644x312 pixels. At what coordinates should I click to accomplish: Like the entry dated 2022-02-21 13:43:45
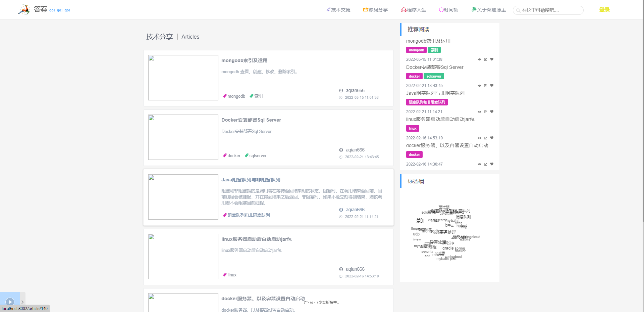[x=492, y=86]
